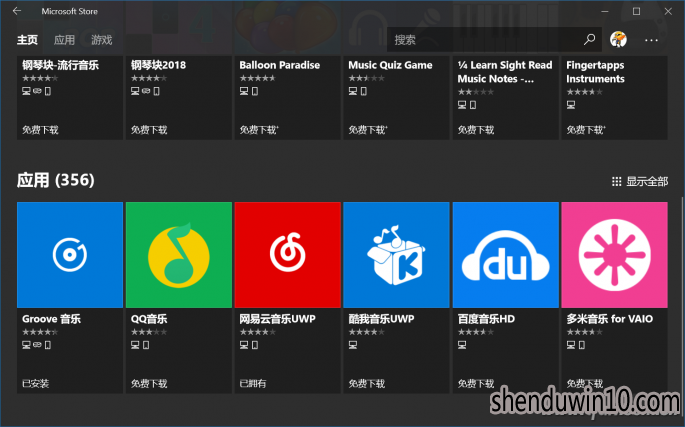Click the 应用 (356) section heading
The width and height of the screenshot is (685, 427).
tap(55, 180)
